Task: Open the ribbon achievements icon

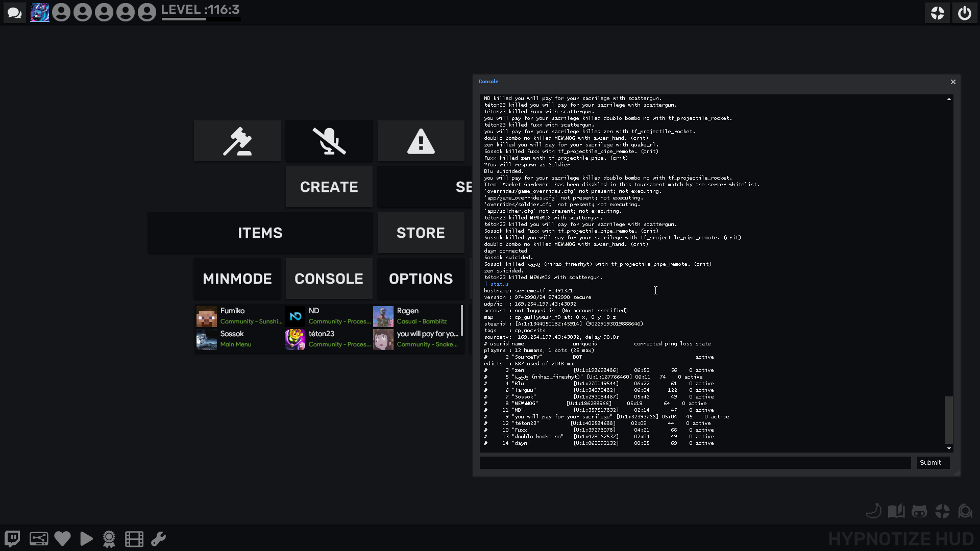Action: (x=109, y=539)
